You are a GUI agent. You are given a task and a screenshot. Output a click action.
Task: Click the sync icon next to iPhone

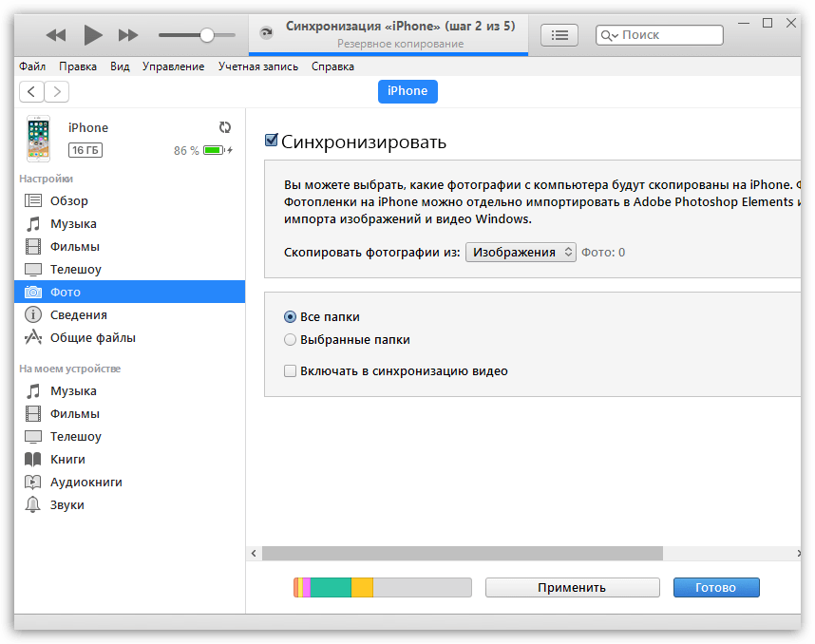225,127
